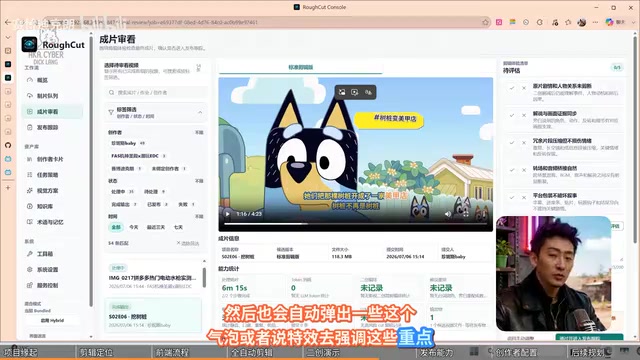Mark 解说与画面 checklist item as failed
640x360 pixels.
[524, 115]
